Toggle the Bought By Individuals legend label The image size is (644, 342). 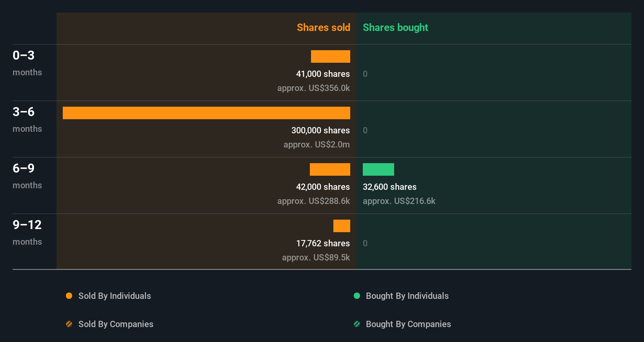tap(407, 296)
